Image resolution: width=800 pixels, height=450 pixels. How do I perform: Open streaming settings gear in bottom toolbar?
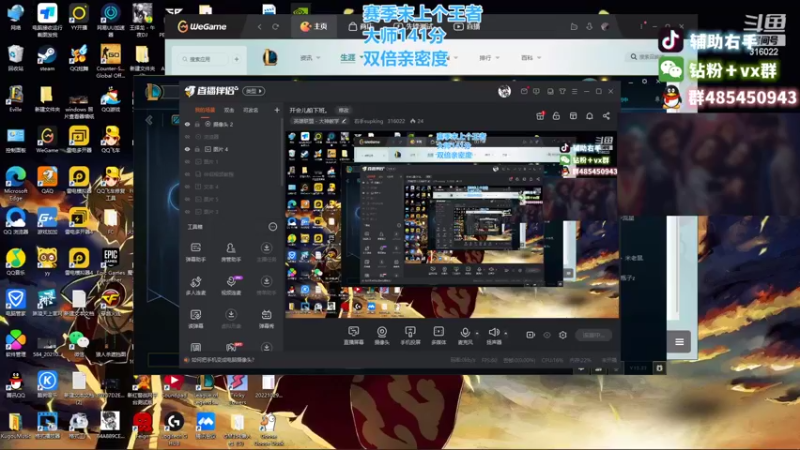click(563, 335)
